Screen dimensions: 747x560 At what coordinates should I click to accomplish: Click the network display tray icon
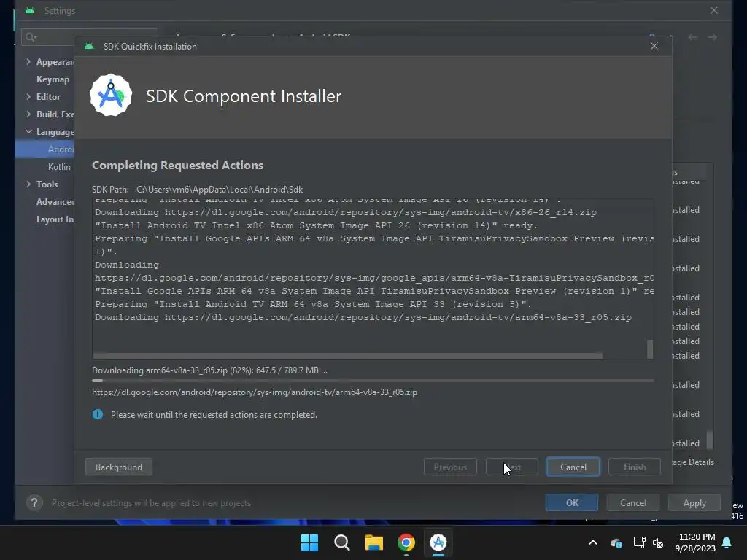coord(639,542)
